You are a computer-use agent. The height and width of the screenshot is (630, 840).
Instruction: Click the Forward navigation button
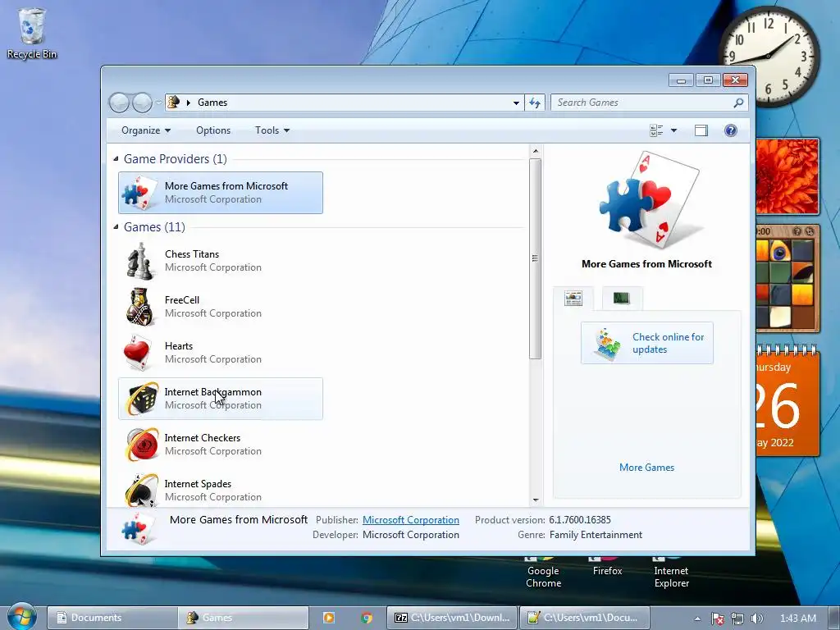142,103
